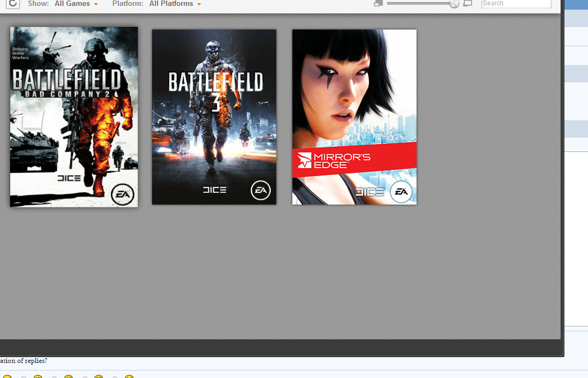Open the Show All Games dropdown
This screenshot has width=588, height=378.
click(76, 4)
